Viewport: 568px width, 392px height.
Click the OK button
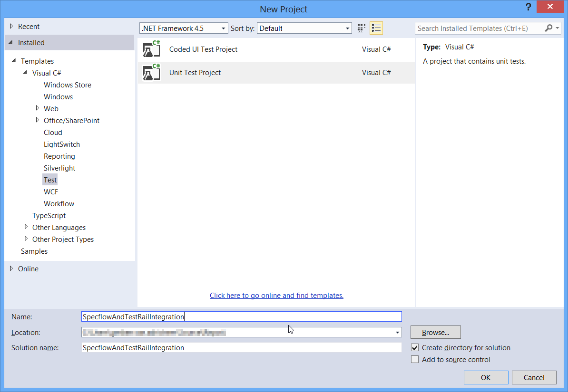(486, 378)
